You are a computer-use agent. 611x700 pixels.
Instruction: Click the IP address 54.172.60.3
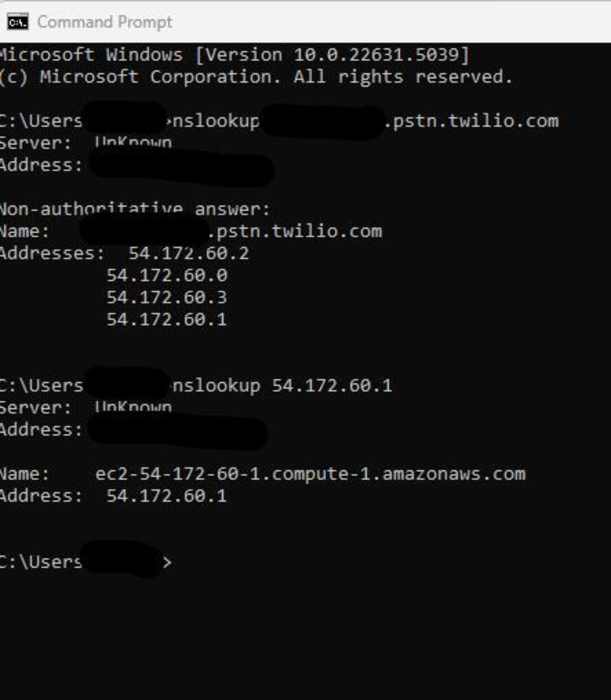pos(167,297)
